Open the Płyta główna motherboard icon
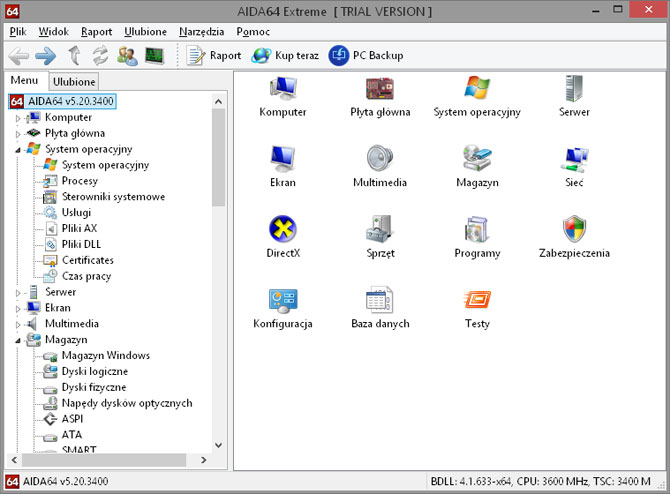 380,88
